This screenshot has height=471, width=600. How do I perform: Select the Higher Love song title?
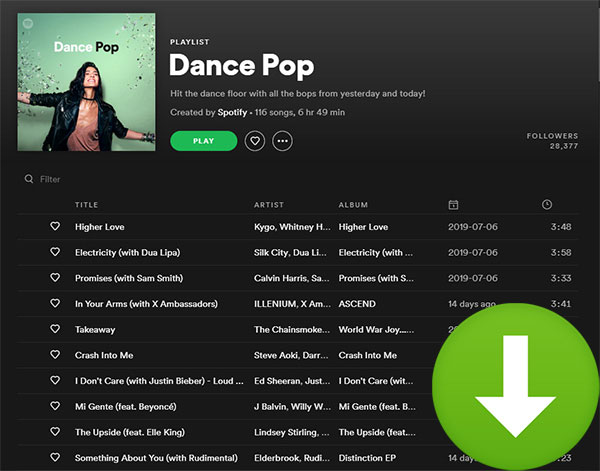[x=99, y=227]
